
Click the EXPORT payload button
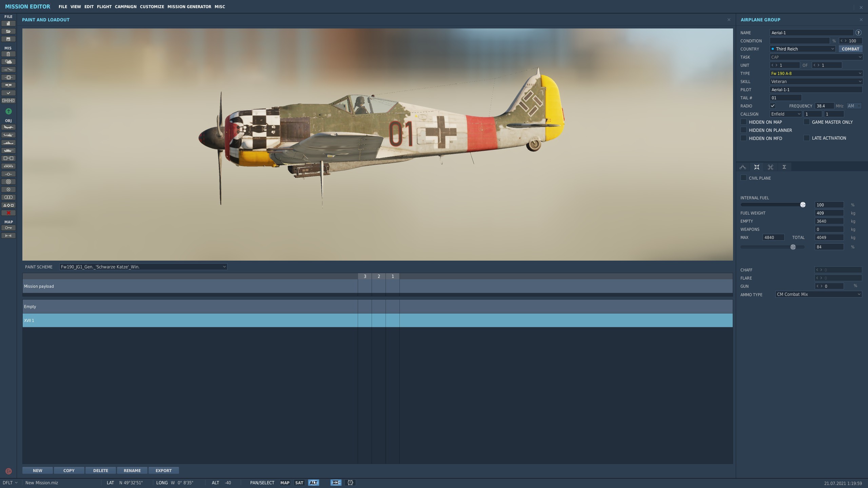click(163, 470)
